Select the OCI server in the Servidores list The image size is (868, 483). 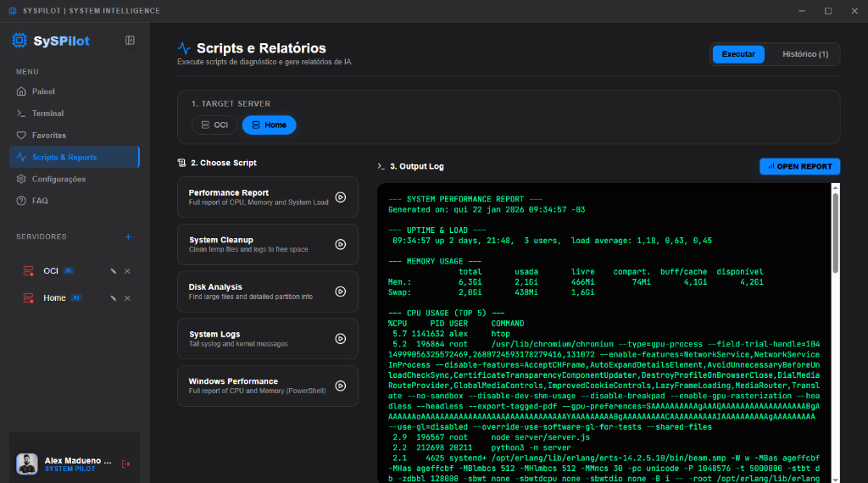(51, 271)
